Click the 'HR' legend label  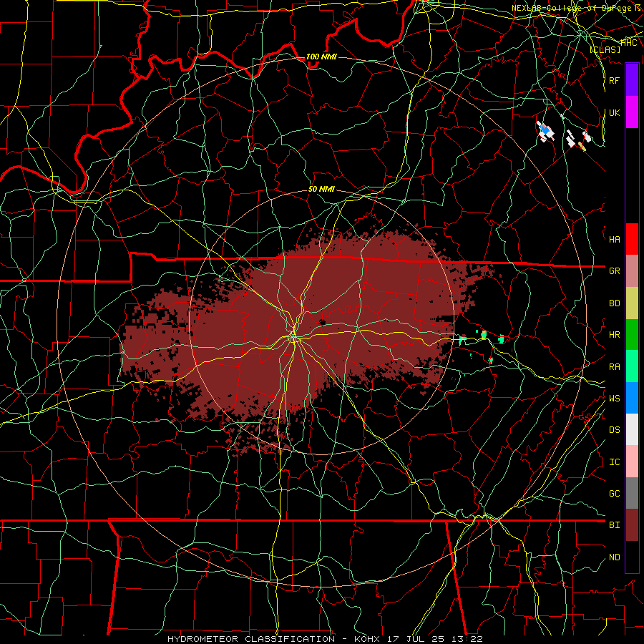(615, 335)
